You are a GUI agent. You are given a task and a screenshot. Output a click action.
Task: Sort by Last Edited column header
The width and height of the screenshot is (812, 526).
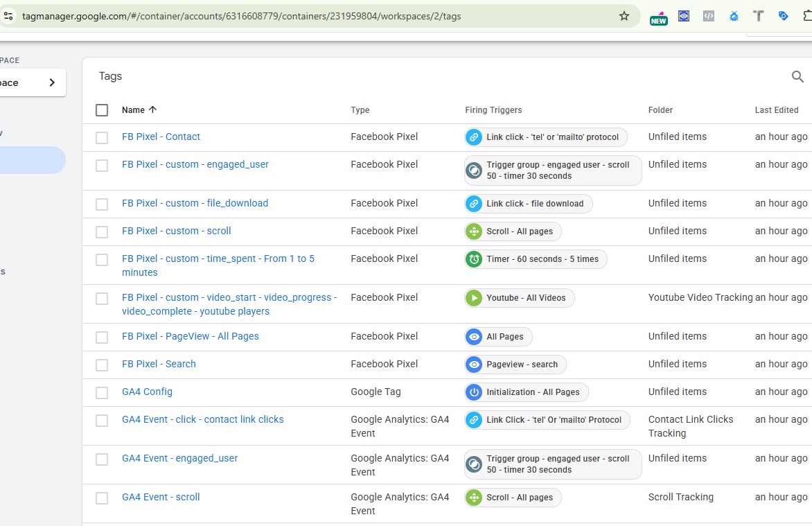point(776,110)
